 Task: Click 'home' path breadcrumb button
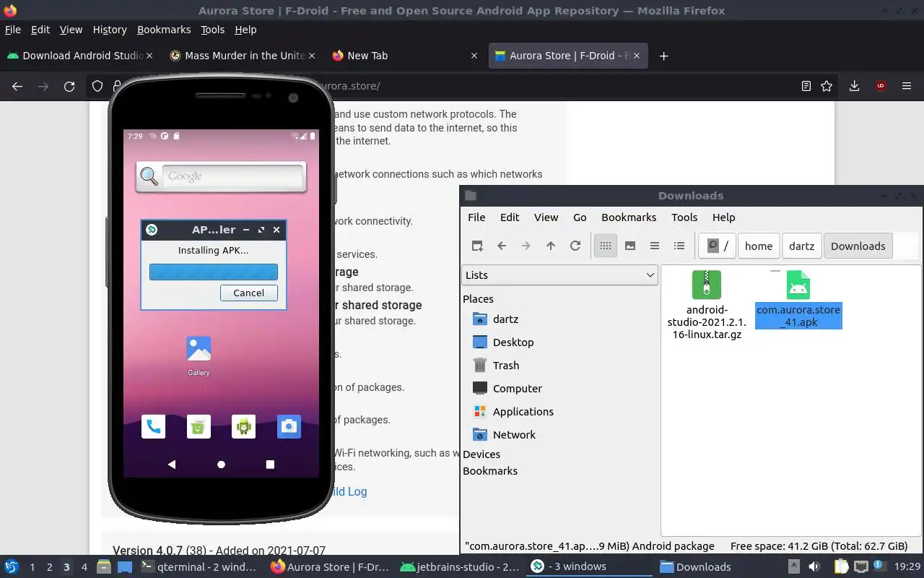[x=759, y=246]
